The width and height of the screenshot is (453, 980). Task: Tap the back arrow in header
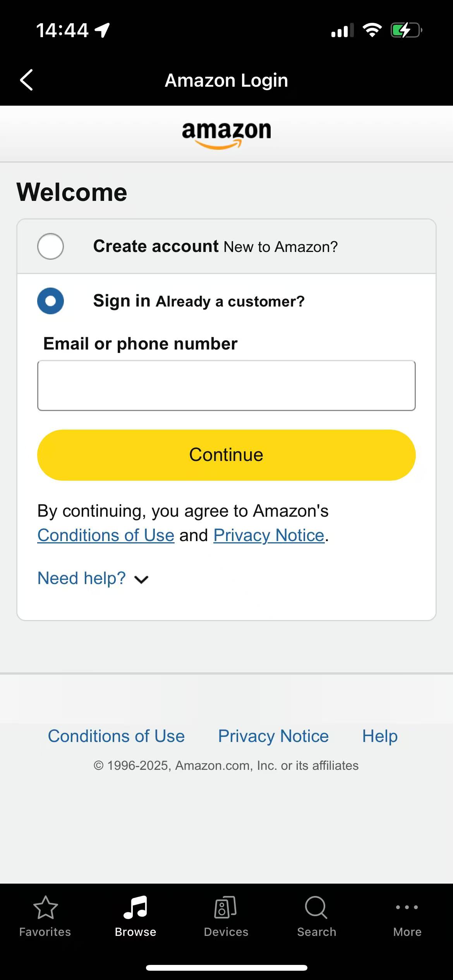point(26,80)
